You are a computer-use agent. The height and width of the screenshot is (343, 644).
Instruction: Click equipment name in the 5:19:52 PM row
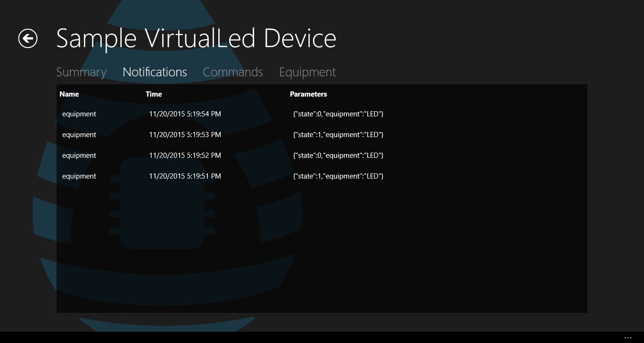(79, 155)
